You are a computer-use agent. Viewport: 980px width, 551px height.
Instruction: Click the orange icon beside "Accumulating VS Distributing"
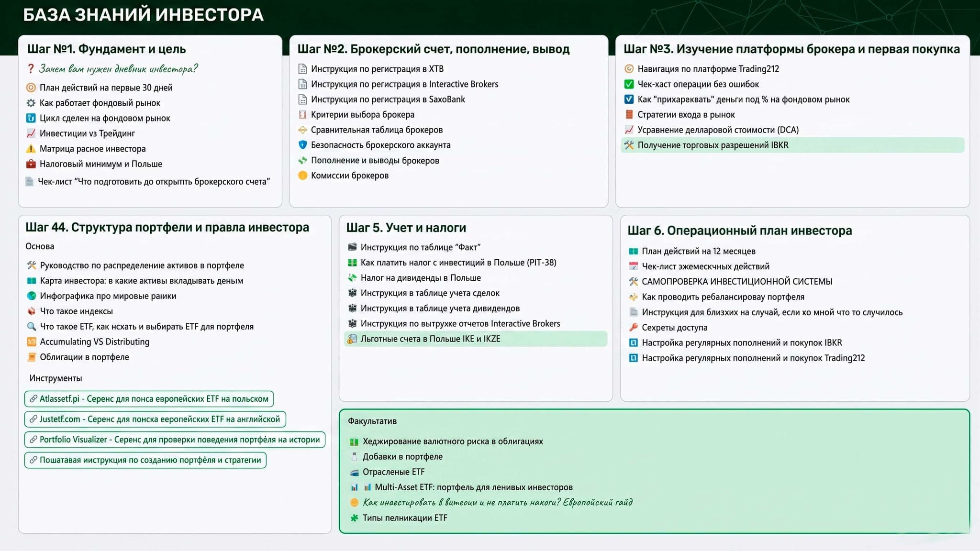32,342
